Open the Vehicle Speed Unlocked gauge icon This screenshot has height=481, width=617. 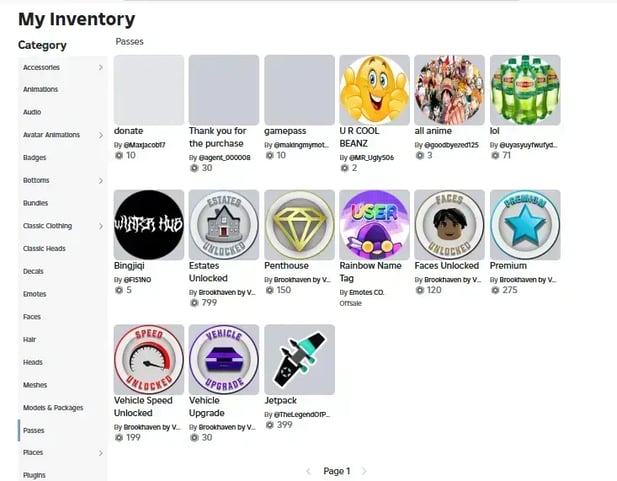149,359
